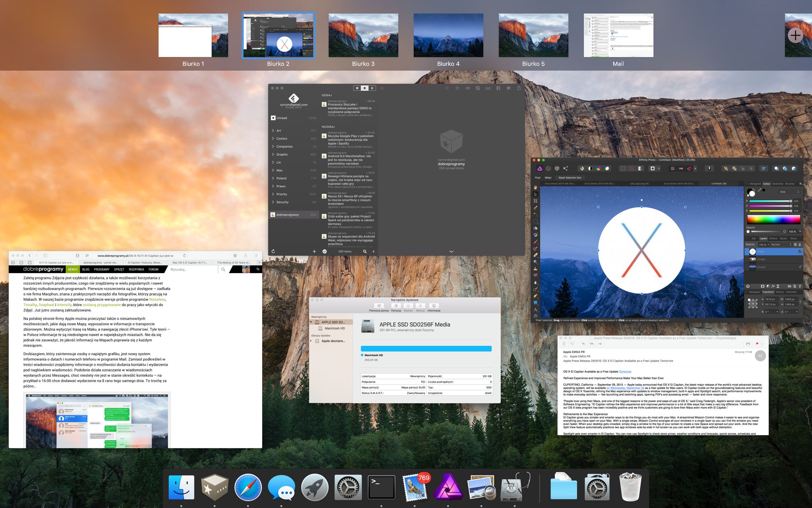Toggle the starred items filter in Reeder

point(357,88)
